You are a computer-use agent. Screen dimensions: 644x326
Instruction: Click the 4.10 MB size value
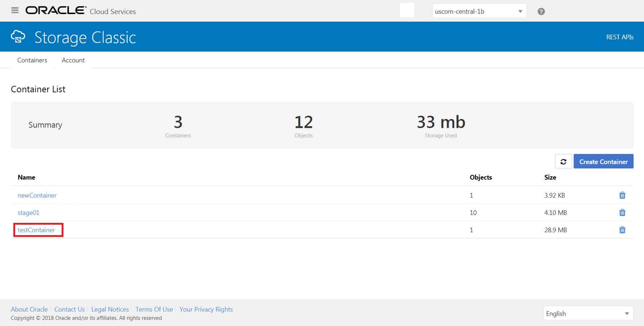[555, 213]
